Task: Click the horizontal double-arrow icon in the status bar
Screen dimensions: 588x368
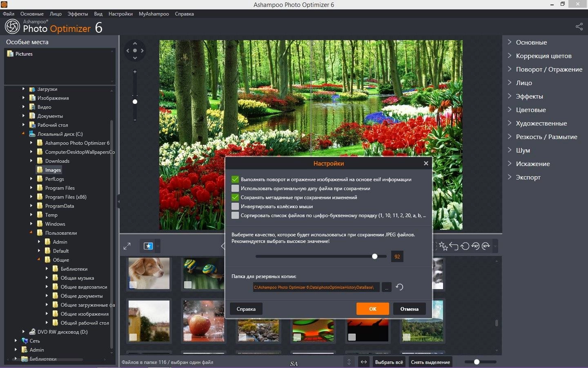Action: [363, 362]
